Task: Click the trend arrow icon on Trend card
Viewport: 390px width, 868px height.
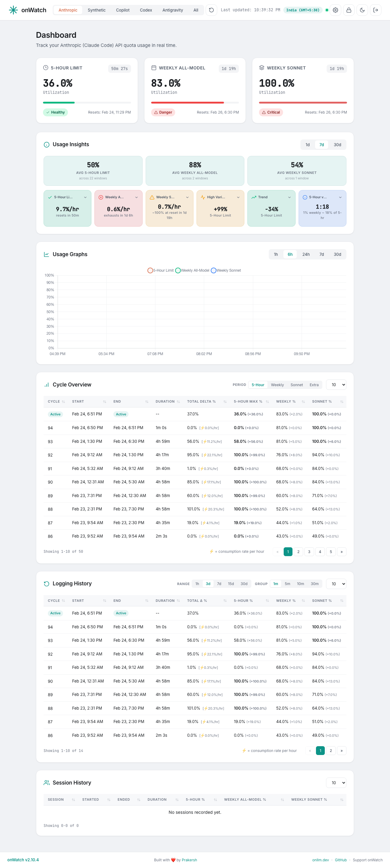Action: pyautogui.click(x=254, y=197)
